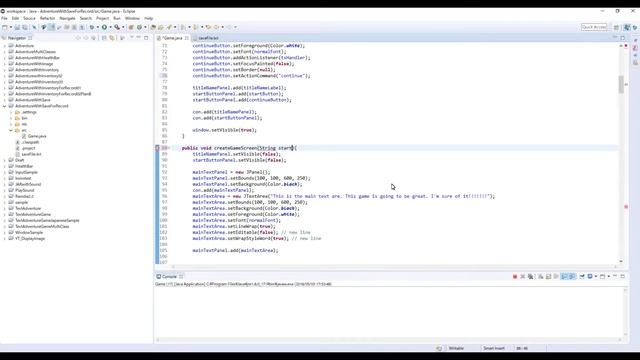
Task: Select Game.java in Navigator
Action: click(37, 136)
